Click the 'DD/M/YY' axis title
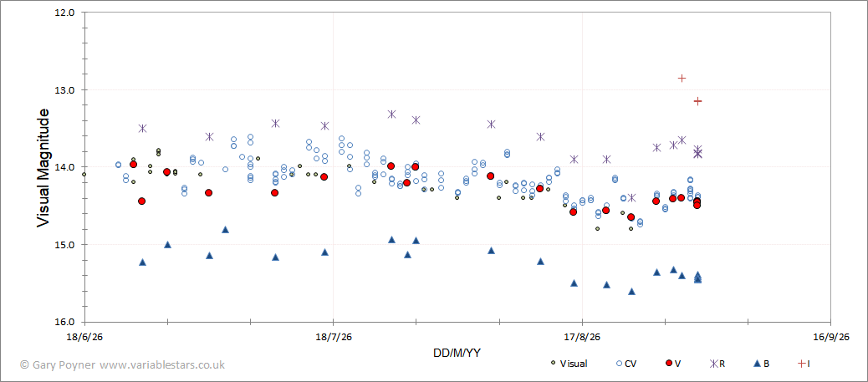Screen dimensions: 868x382 [x=457, y=353]
